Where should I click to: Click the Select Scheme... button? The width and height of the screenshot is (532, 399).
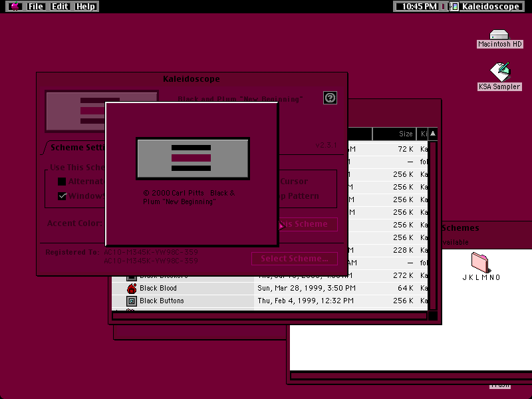pyautogui.click(x=295, y=259)
